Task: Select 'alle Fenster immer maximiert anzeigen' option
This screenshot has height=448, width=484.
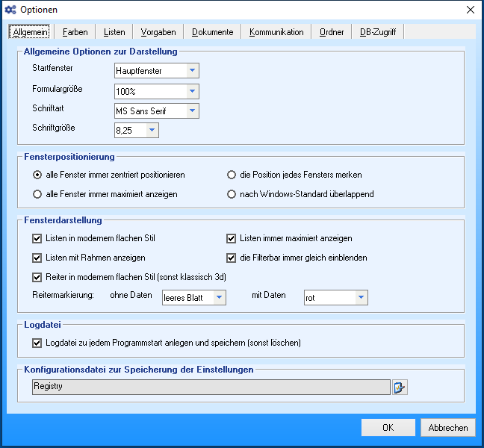Action: coord(37,194)
